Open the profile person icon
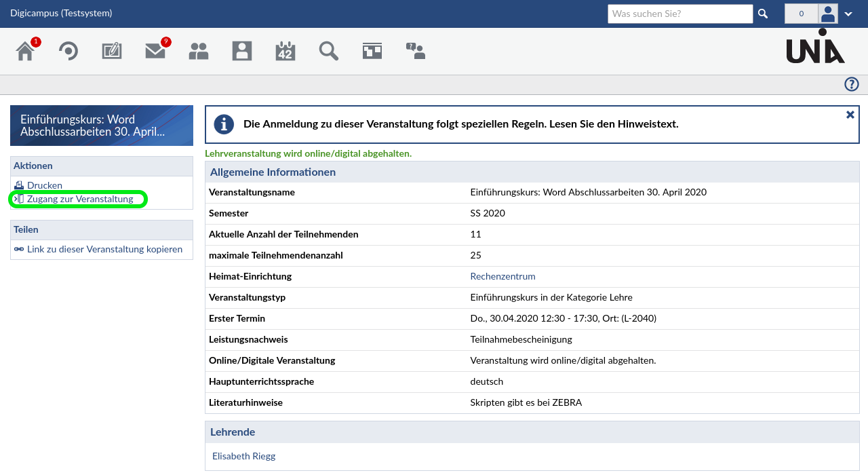The height and width of the screenshot is (475, 868). pos(242,52)
